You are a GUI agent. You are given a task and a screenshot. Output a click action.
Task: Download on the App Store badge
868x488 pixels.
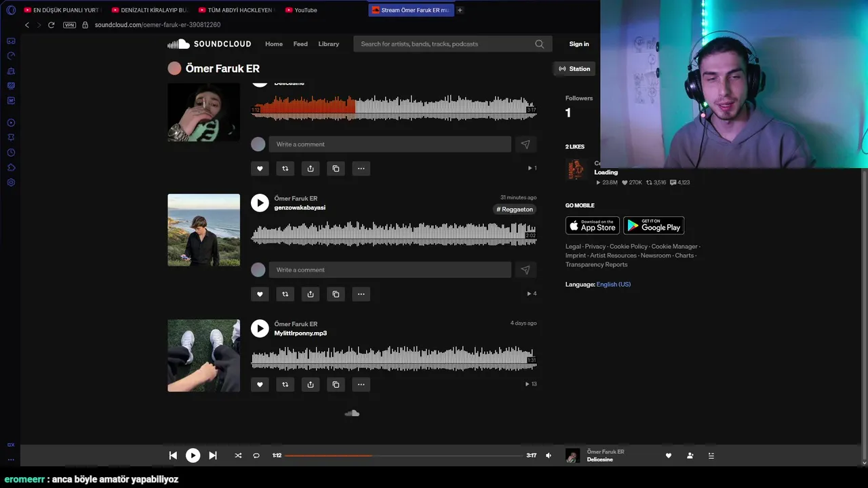[x=593, y=226]
